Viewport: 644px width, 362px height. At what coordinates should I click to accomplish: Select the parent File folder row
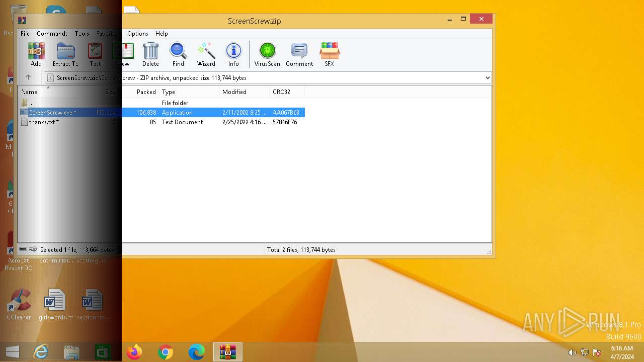(x=162, y=103)
